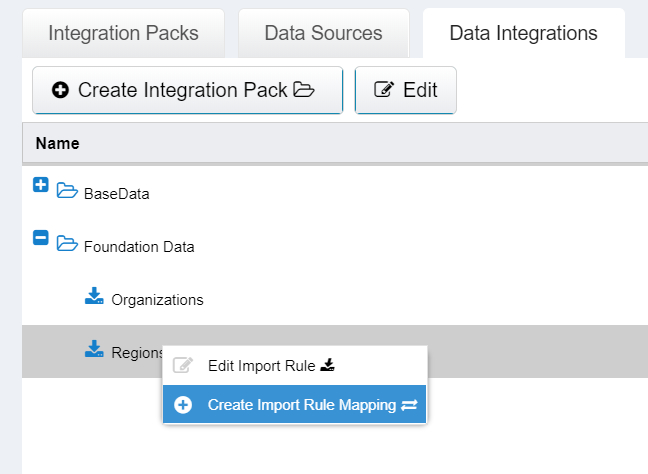The image size is (648, 474).
Task: Click the Organizations import rule icon
Action: pyautogui.click(x=94, y=295)
